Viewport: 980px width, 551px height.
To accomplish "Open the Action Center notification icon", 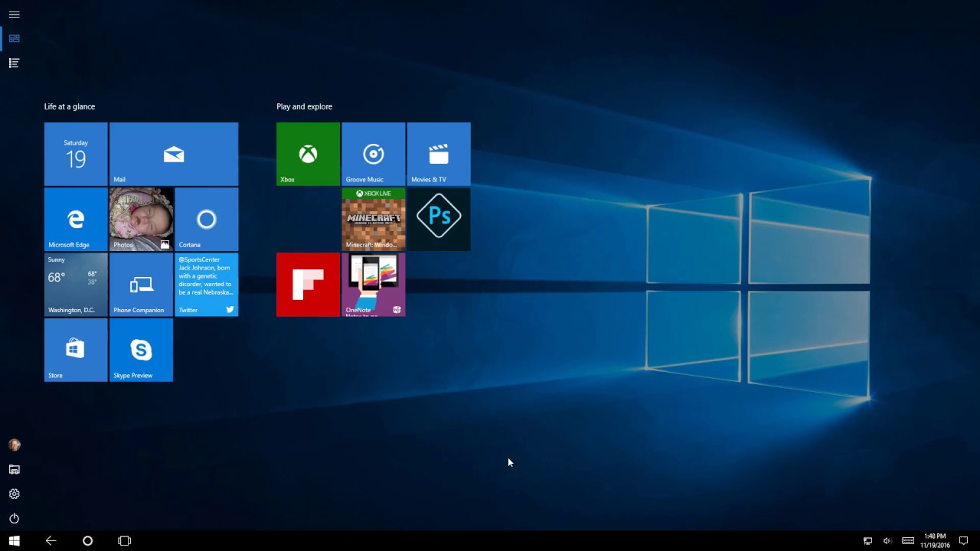I will (x=964, y=541).
